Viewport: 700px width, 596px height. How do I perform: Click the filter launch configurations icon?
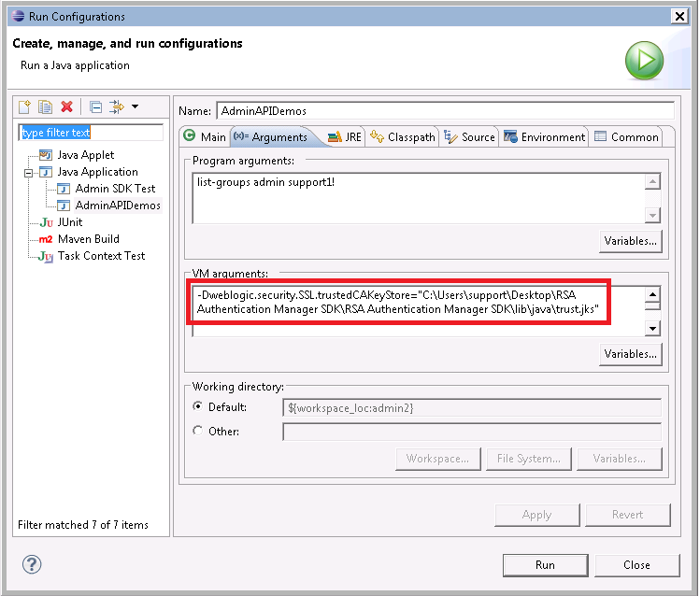point(117,106)
